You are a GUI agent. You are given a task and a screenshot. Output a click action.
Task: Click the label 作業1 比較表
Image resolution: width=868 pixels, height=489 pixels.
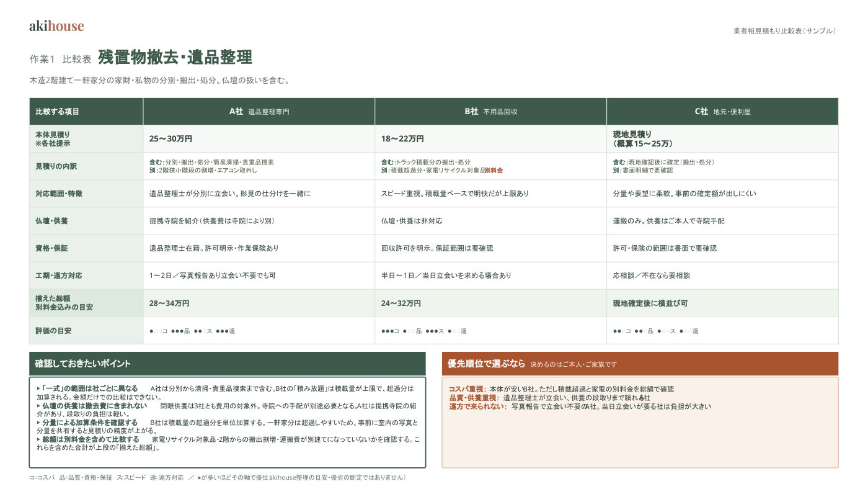61,60
